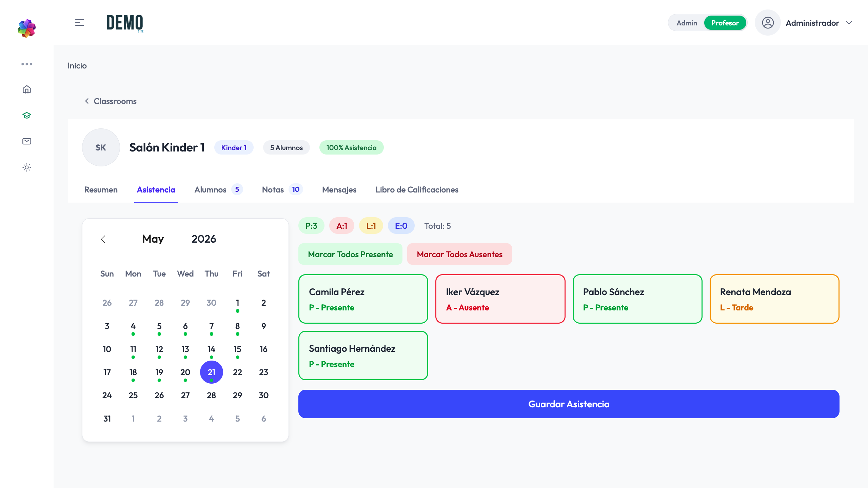868x488 pixels.
Task: Click the red A:1 absent counter
Action: click(x=341, y=226)
